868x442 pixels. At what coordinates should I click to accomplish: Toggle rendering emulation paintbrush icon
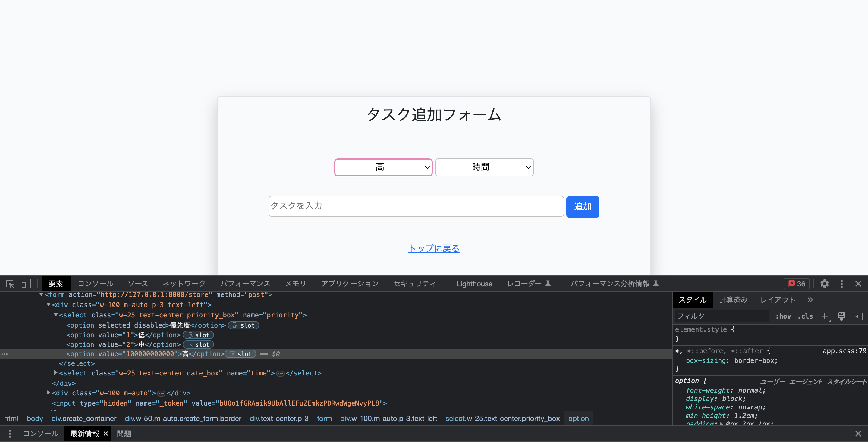point(841,316)
